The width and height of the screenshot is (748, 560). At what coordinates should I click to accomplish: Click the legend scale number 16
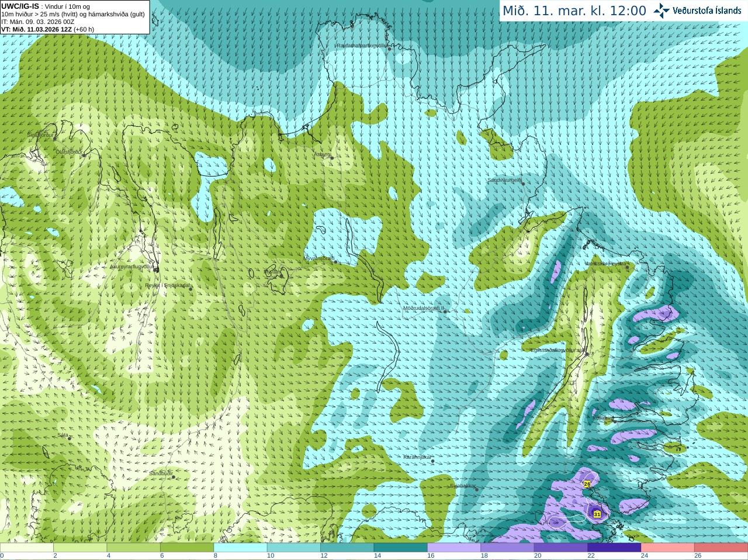tap(431, 556)
